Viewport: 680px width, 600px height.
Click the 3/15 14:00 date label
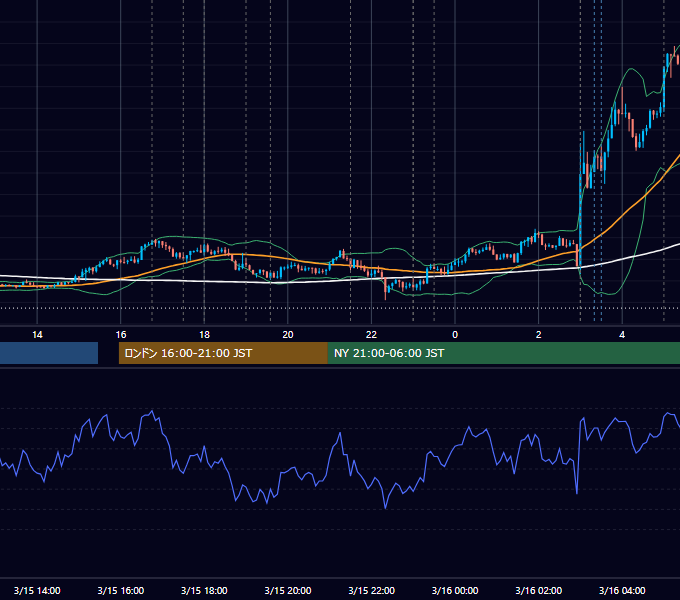pyautogui.click(x=37, y=590)
